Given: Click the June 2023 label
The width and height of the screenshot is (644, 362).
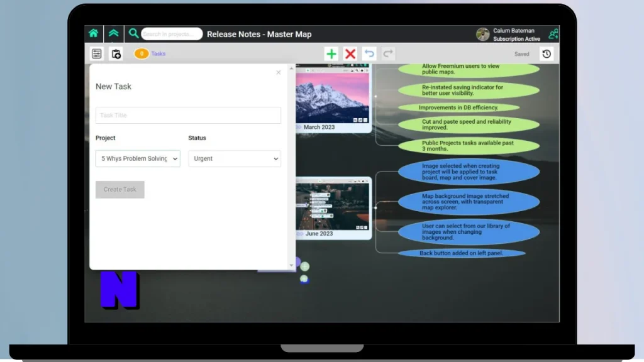Looking at the screenshot, I should tap(319, 234).
